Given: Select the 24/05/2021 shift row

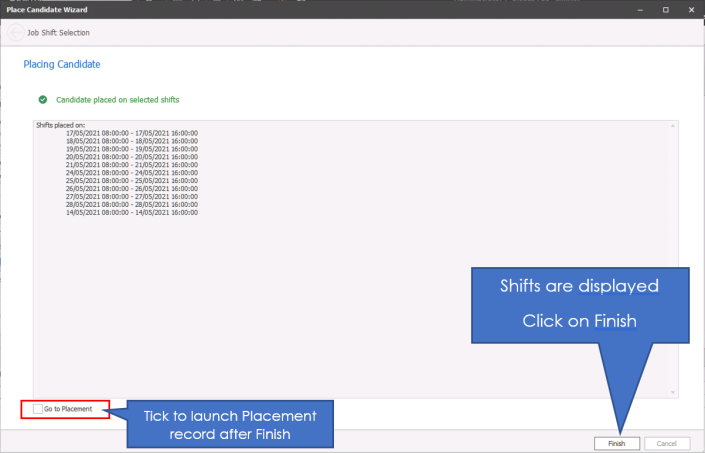Looking at the screenshot, I should (131, 173).
